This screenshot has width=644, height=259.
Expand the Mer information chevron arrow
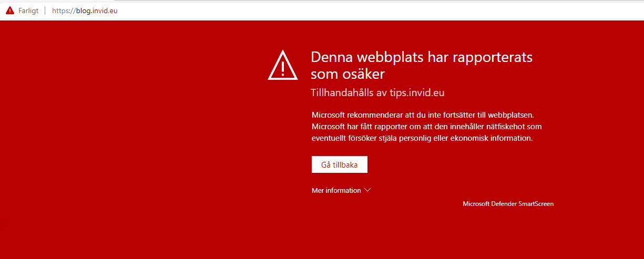[367, 190]
